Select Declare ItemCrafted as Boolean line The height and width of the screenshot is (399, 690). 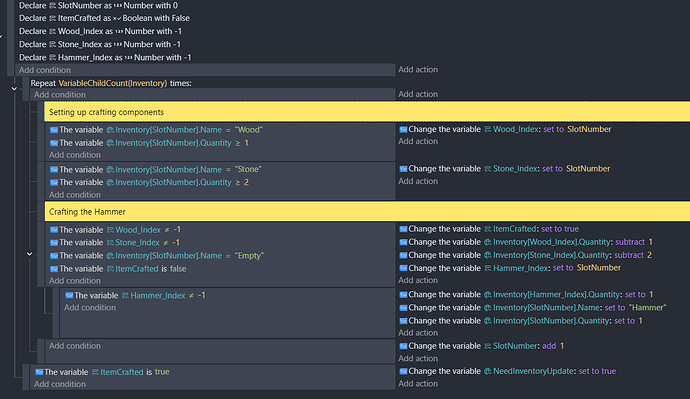point(104,18)
